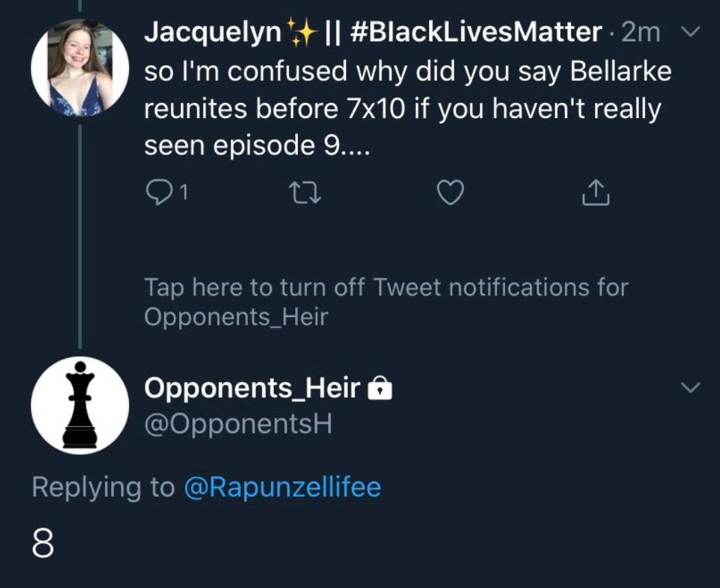
Task: Select the Opponents_Heir display name
Action: click(x=252, y=388)
